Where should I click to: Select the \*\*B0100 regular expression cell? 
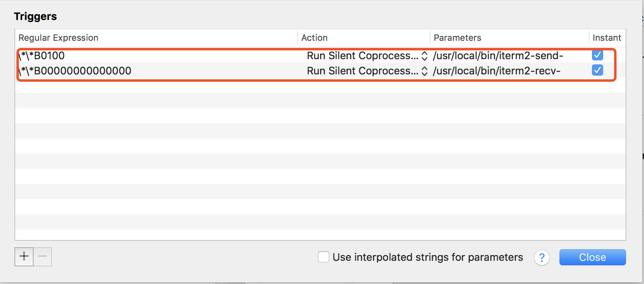(42, 56)
